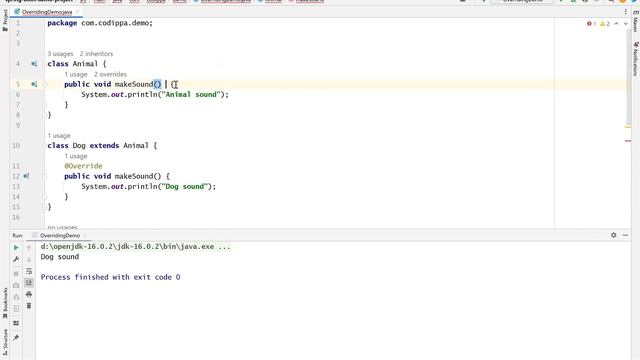Toggle soft-wrap in the console

click(29, 271)
